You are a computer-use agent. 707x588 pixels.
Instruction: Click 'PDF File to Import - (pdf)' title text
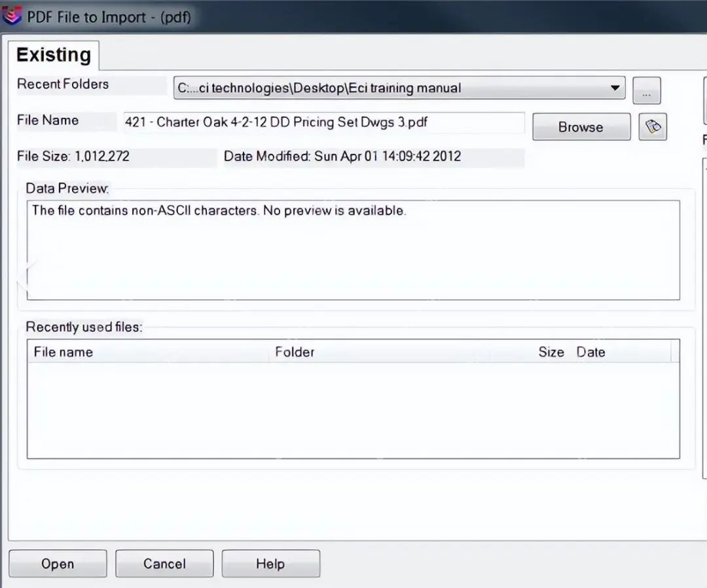(x=109, y=17)
